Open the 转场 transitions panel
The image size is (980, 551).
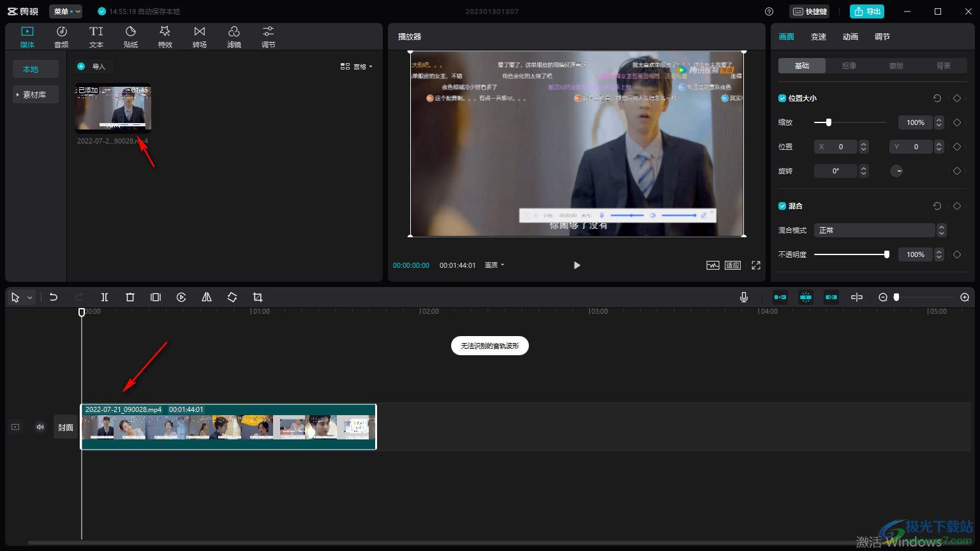point(200,37)
